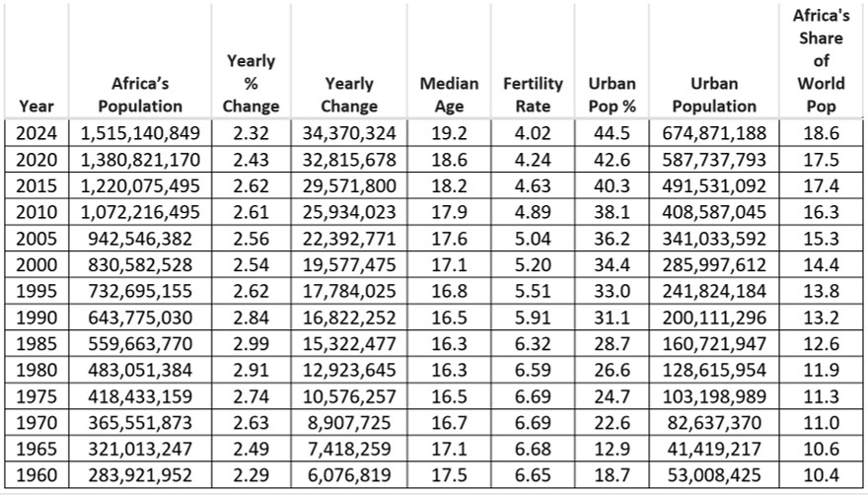Select the 'Yearly % Change' header cell
Image resolution: width=868 pixels, height=495 pixels.
pos(251,61)
